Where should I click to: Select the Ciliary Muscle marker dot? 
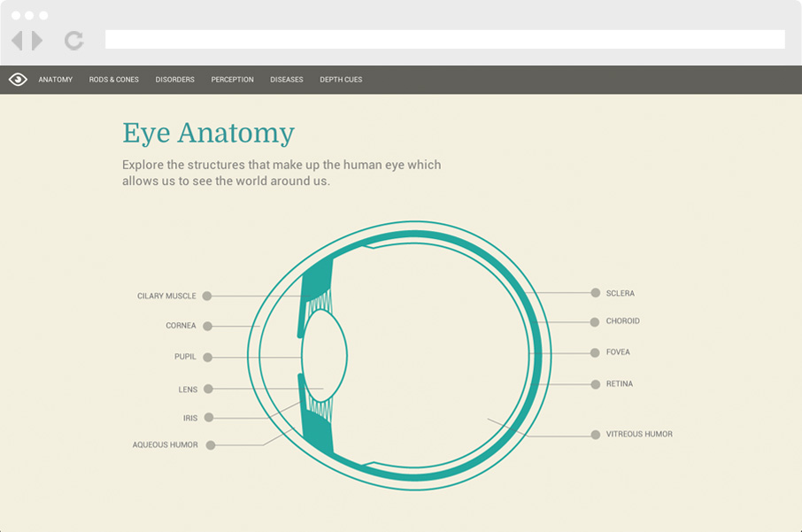[206, 296]
